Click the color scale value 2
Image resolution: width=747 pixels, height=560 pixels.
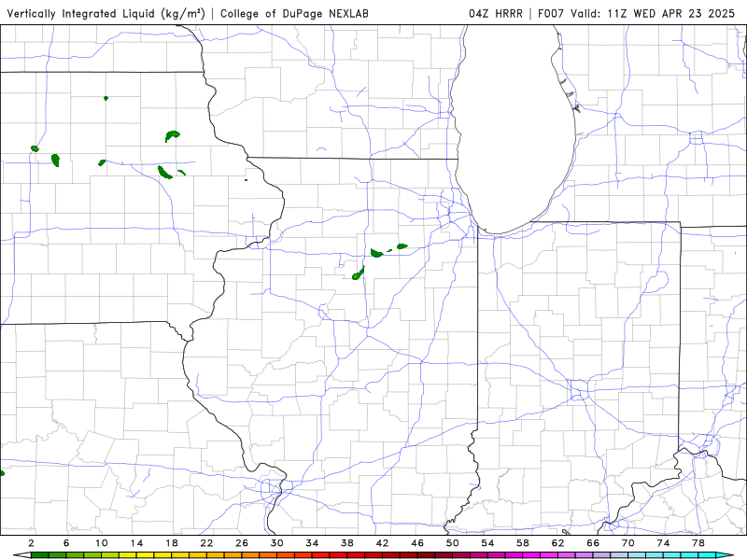(x=32, y=543)
